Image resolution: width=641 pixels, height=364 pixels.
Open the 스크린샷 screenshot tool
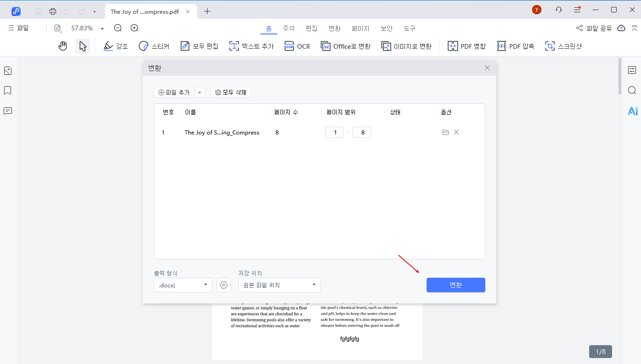pos(563,45)
